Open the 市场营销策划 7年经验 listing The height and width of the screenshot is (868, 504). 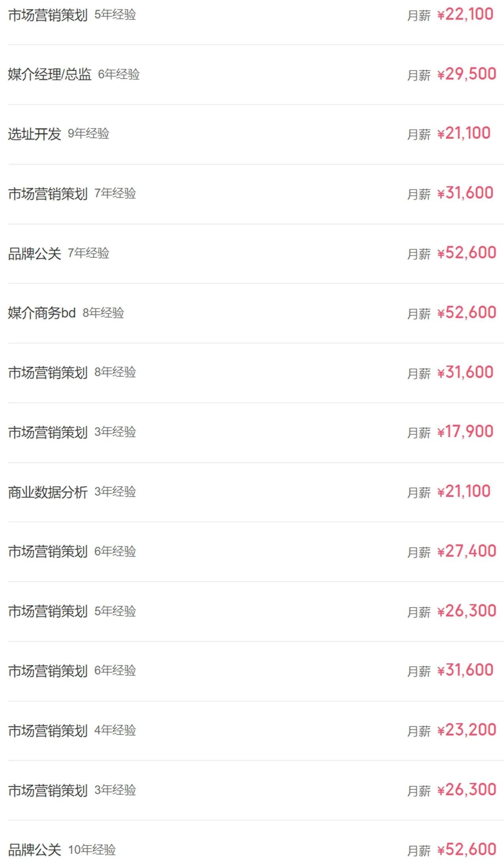click(48, 193)
